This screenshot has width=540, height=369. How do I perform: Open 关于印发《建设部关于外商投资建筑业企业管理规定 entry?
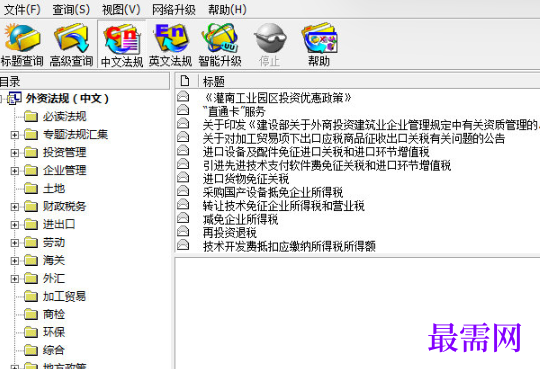370,125
